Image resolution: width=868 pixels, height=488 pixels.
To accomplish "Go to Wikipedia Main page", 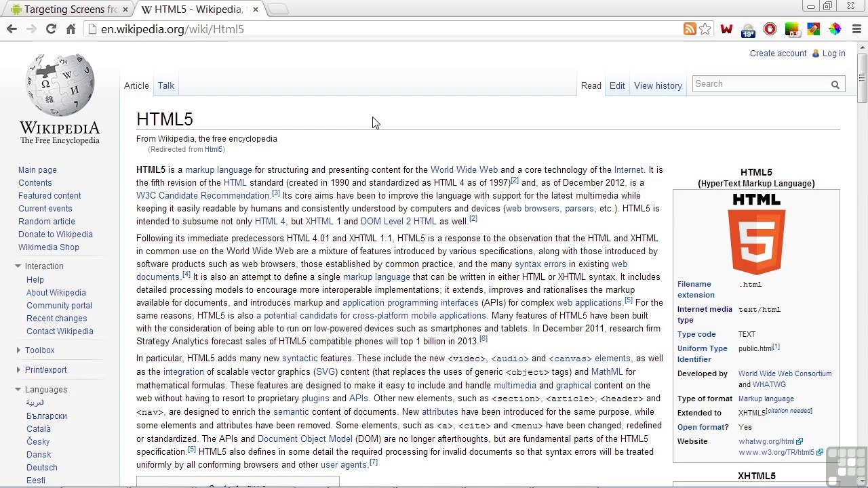I will 37,170.
